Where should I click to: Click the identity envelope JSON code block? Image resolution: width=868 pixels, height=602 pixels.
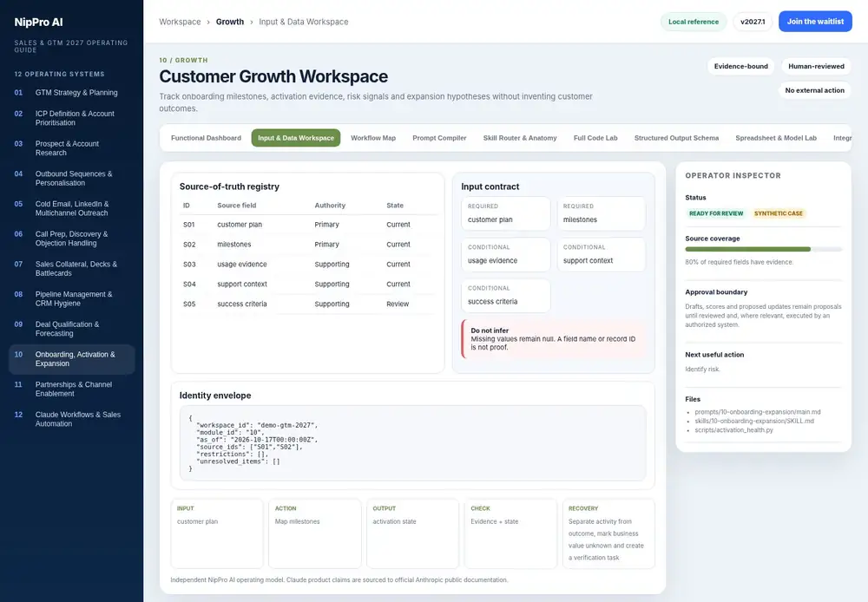412,443
